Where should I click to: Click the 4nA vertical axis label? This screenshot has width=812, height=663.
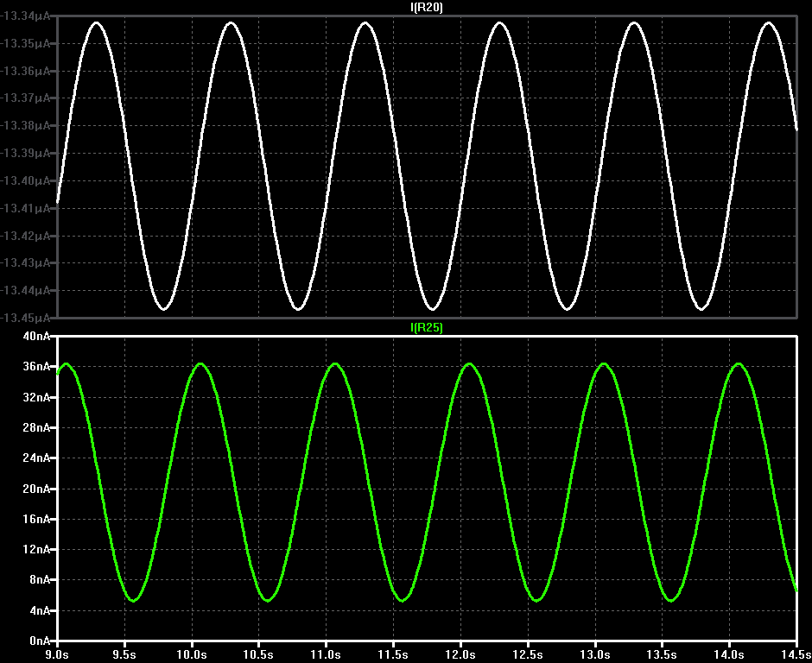point(40,610)
